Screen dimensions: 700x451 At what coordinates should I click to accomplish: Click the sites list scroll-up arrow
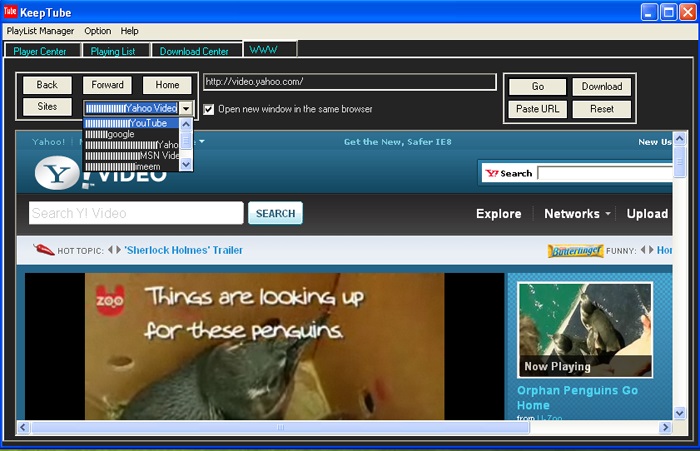186,124
